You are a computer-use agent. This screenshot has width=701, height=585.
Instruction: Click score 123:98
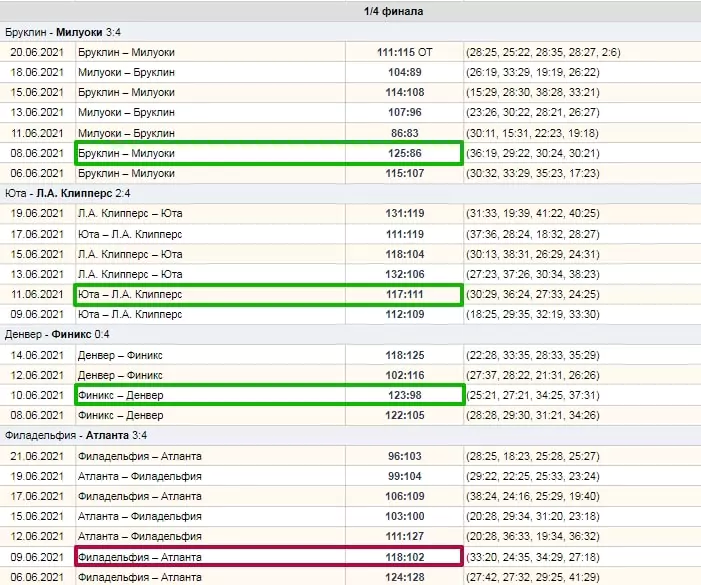click(405, 396)
